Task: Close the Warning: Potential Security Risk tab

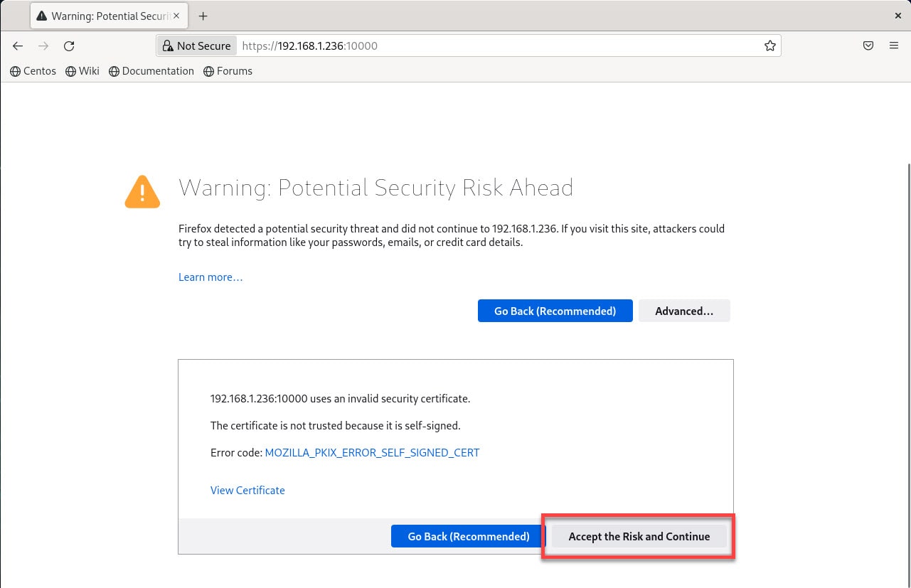Action: (x=175, y=16)
